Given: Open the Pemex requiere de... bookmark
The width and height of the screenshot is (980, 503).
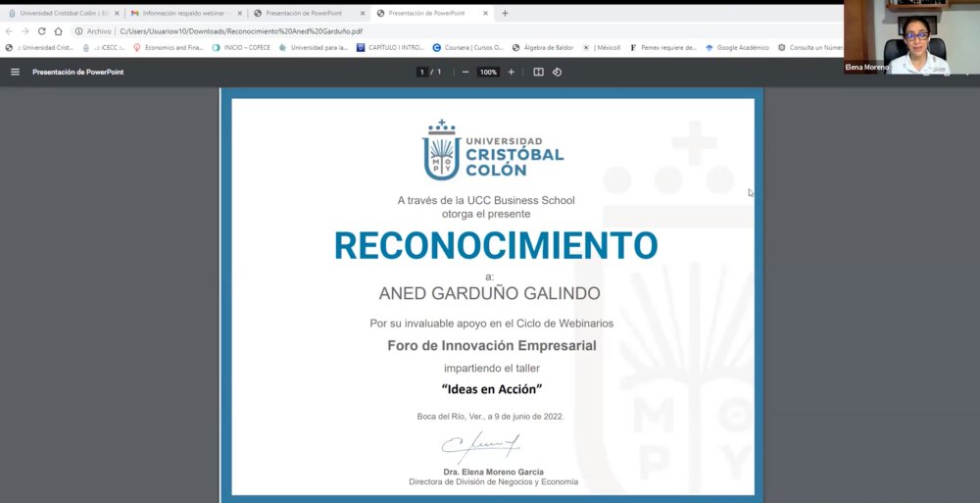Looking at the screenshot, I should click(663, 47).
